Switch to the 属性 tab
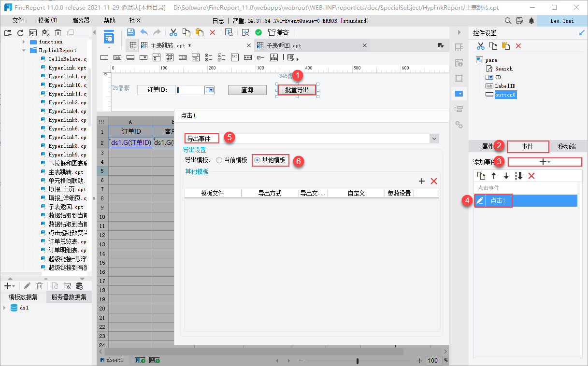This screenshot has width=588, height=366. pyautogui.click(x=488, y=147)
